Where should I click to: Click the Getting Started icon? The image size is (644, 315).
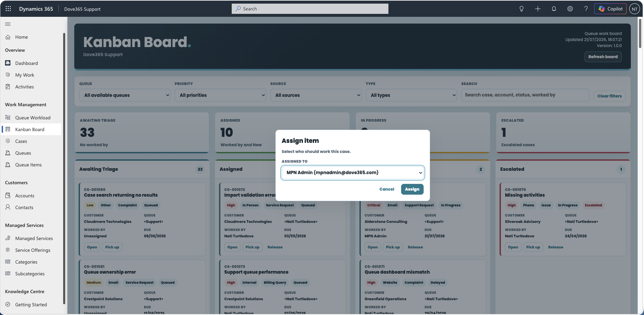[x=8, y=304]
